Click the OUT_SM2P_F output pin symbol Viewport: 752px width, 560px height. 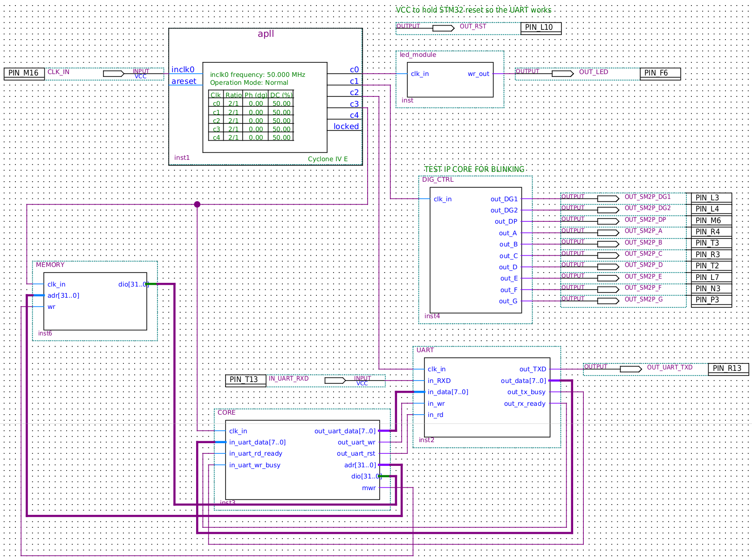[608, 290]
